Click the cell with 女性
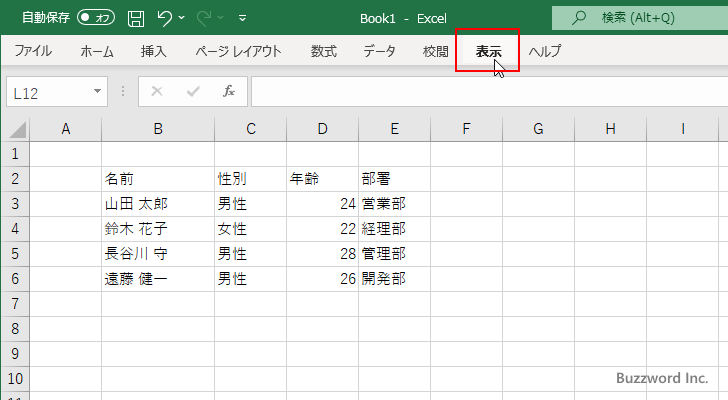The image size is (728, 400). click(251, 229)
